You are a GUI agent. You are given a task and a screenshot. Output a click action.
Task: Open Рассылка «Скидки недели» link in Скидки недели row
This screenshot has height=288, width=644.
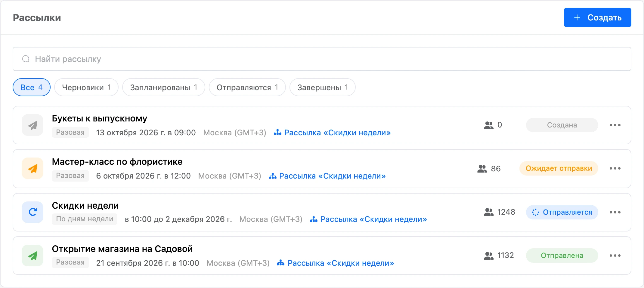click(368, 219)
